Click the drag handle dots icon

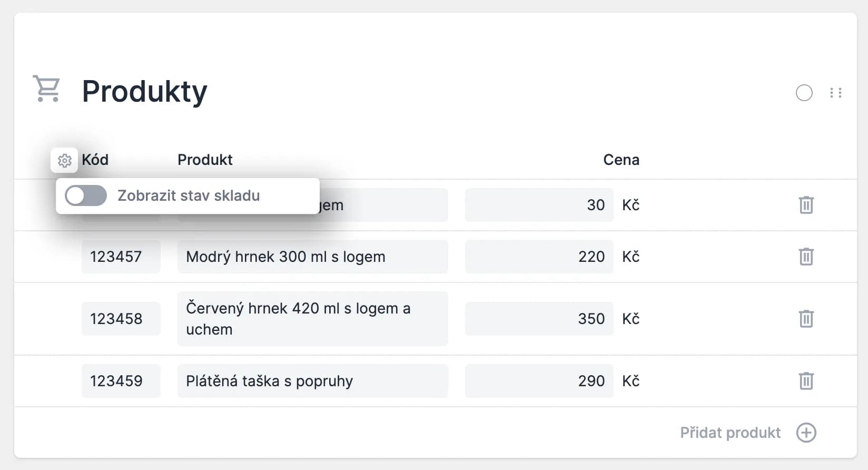point(835,93)
